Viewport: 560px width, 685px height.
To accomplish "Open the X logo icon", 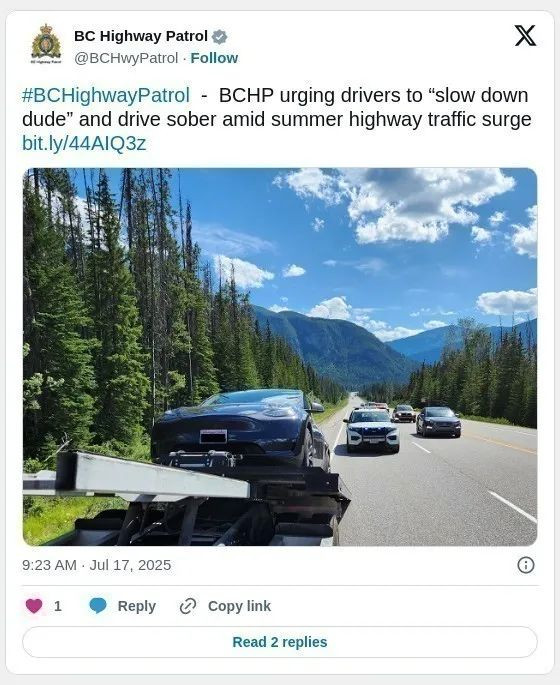I will [x=525, y=36].
